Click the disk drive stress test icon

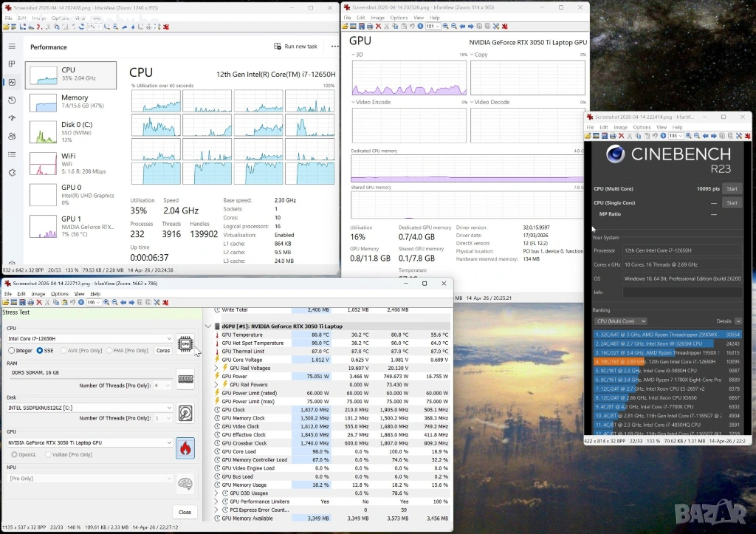pos(185,413)
